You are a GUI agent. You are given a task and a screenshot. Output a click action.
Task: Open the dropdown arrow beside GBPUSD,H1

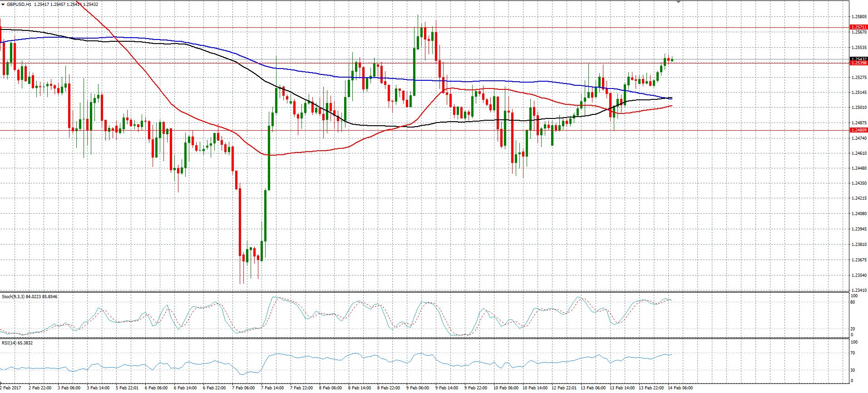click(x=3, y=4)
